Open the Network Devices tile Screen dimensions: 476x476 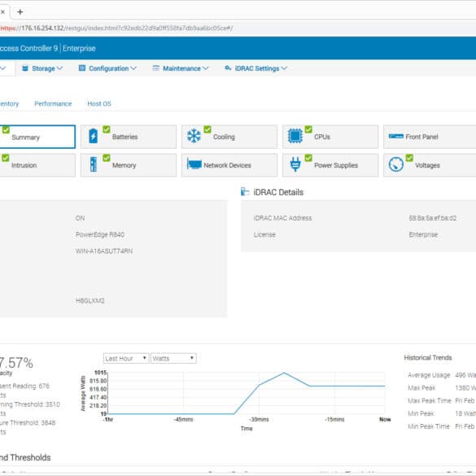click(x=229, y=165)
